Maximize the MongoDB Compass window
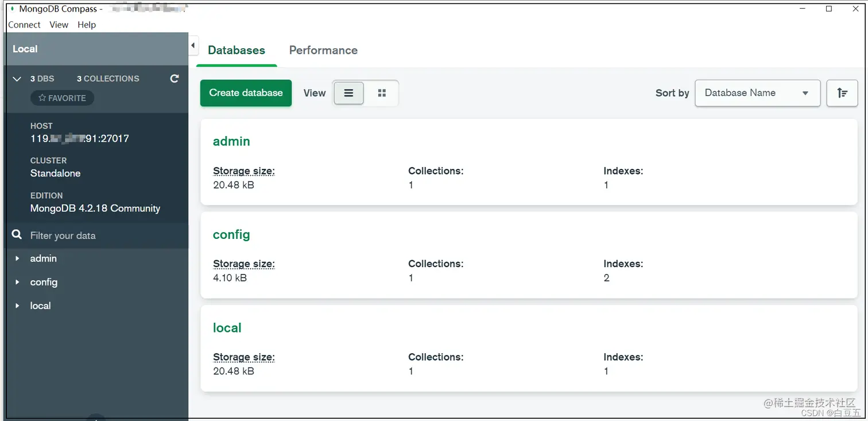This screenshot has height=421, width=868. 829,9
